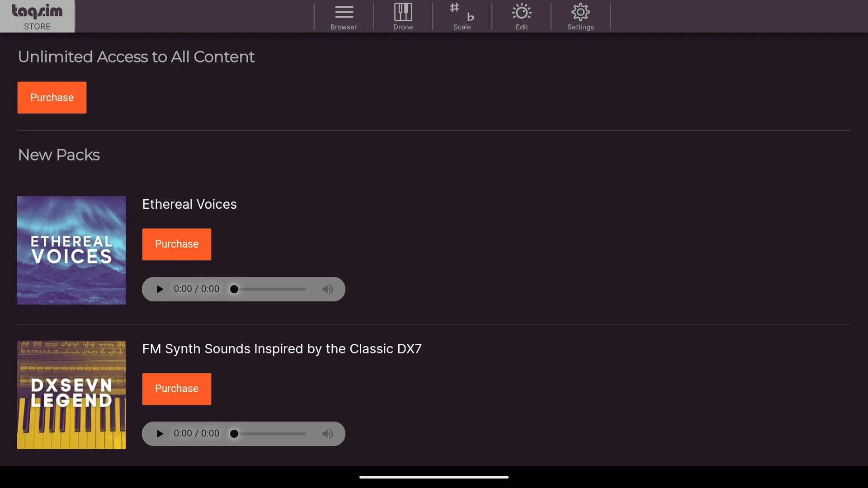Purchase the FM Synth DX7 pack

[x=177, y=389]
